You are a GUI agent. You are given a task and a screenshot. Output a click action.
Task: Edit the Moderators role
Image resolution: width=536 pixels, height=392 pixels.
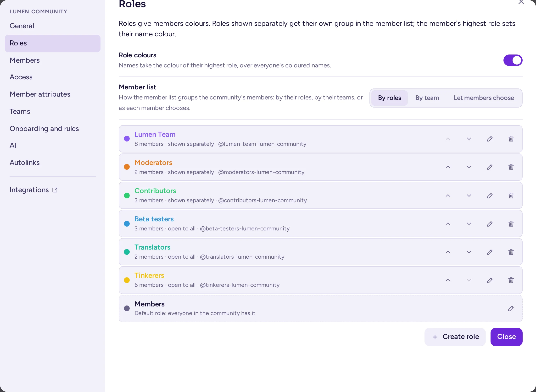pyautogui.click(x=490, y=167)
